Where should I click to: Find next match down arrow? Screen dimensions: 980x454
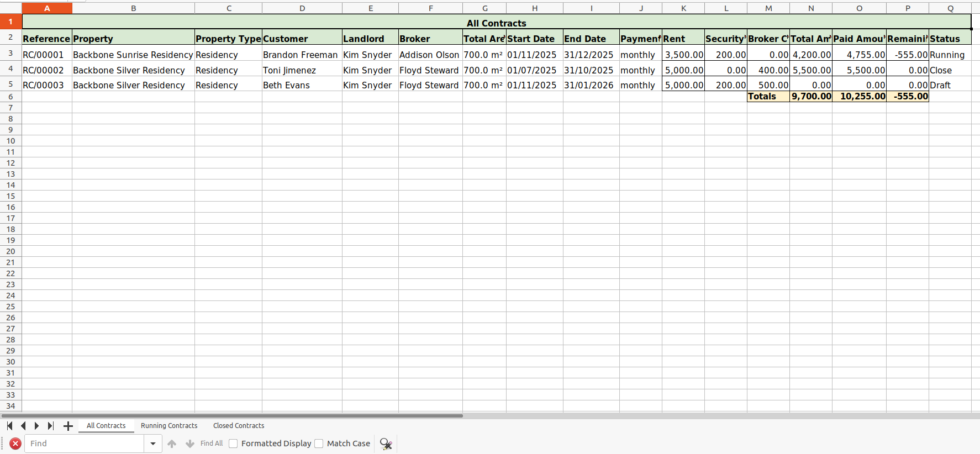click(x=190, y=444)
